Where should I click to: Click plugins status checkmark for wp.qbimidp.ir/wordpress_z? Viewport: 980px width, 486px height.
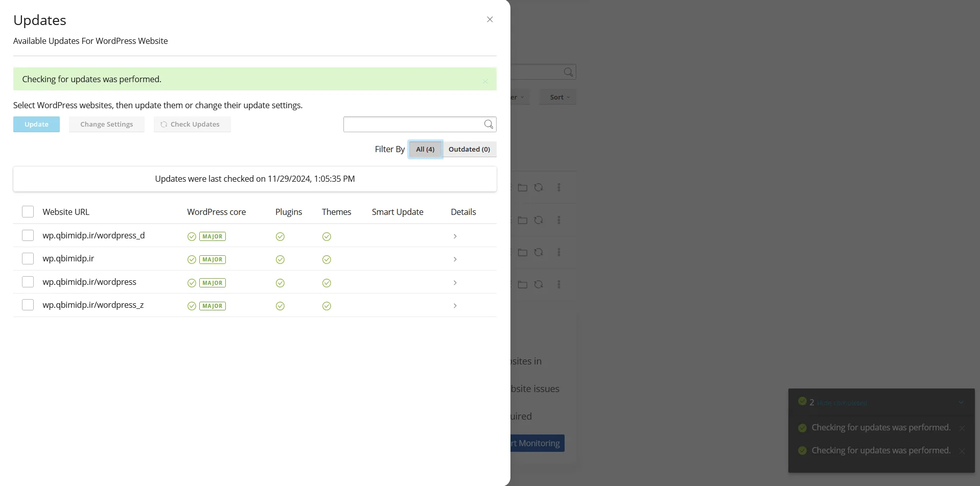click(280, 306)
